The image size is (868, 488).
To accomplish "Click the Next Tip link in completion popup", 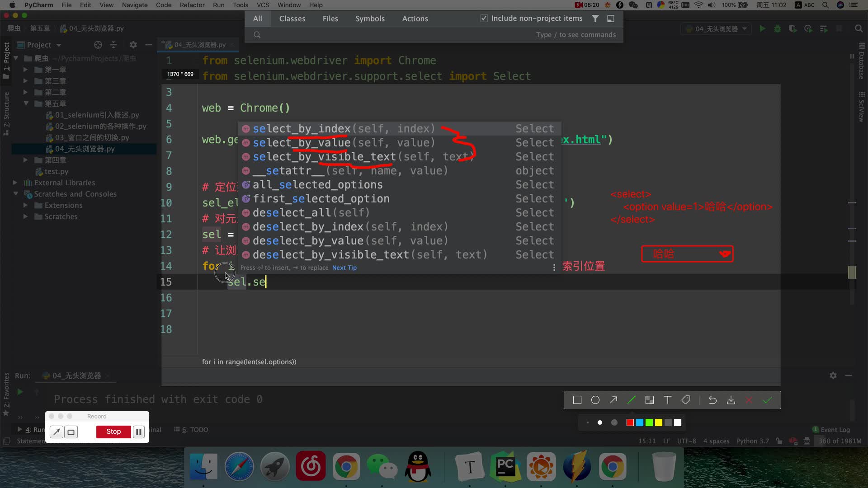I will (344, 267).
